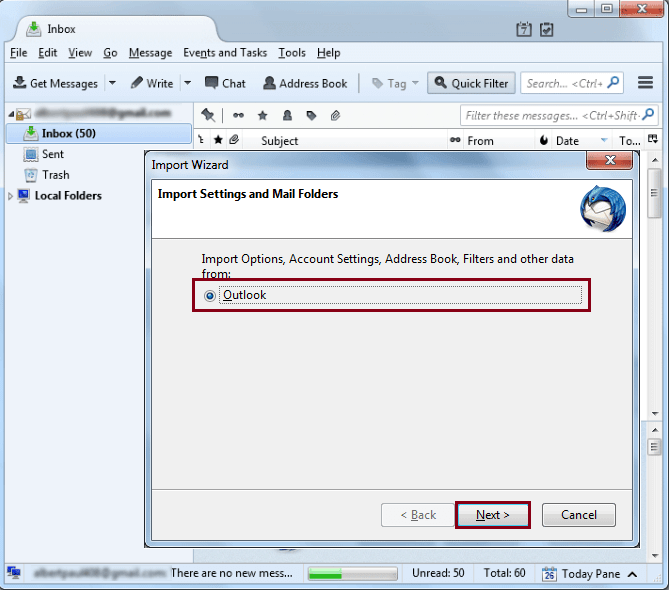This screenshot has height=590, width=669.
Task: Click the disabled Back button
Action: [418, 515]
